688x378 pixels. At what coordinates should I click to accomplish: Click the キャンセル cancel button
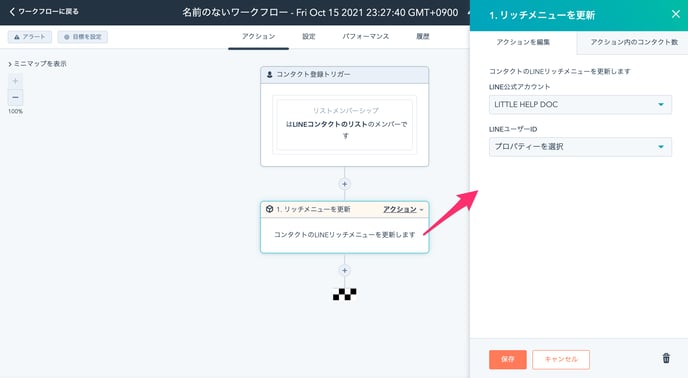point(561,359)
